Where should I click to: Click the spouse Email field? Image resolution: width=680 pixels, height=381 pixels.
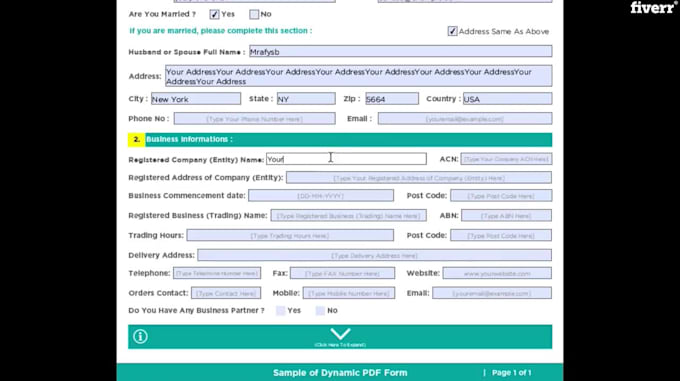(464, 119)
